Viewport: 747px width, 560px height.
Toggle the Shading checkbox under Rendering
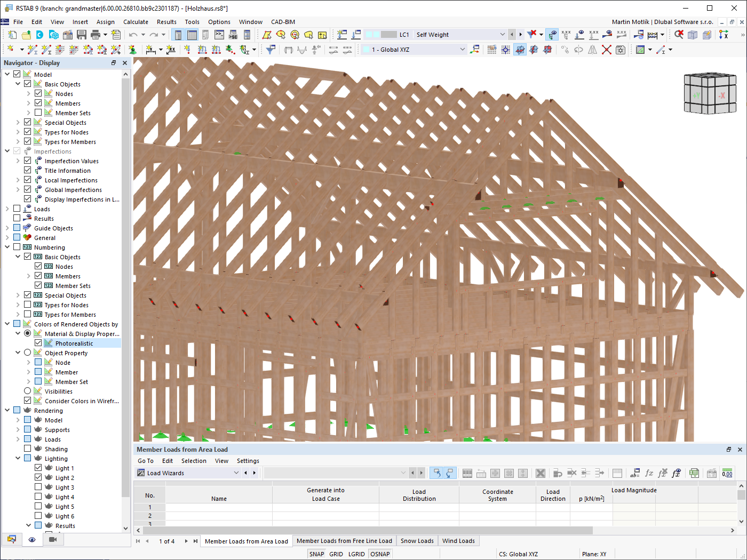[27, 449]
